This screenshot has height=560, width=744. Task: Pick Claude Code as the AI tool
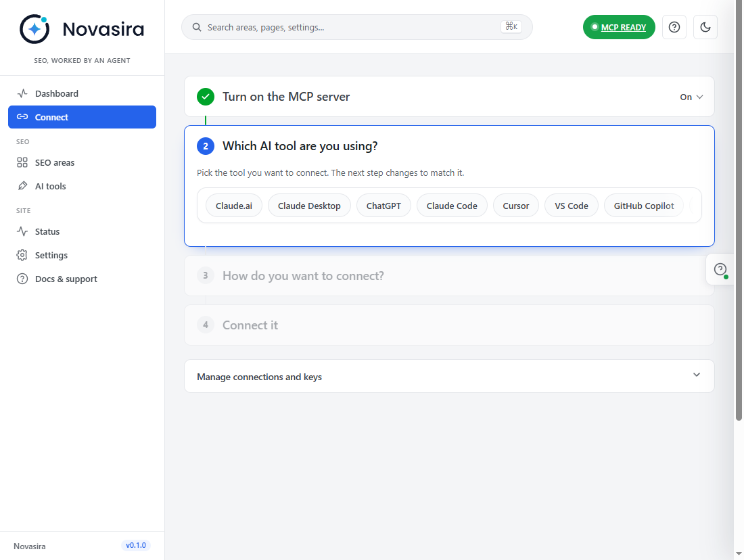coord(452,206)
